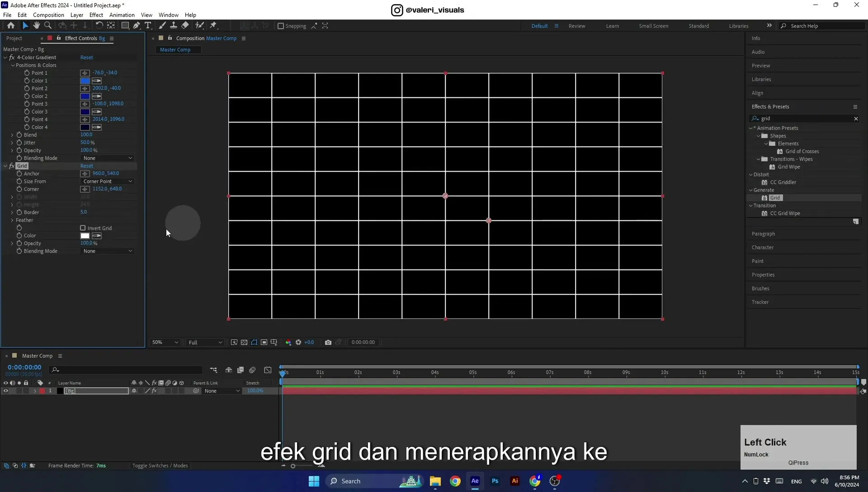Click the Color 1 blue swatch

pos(85,81)
